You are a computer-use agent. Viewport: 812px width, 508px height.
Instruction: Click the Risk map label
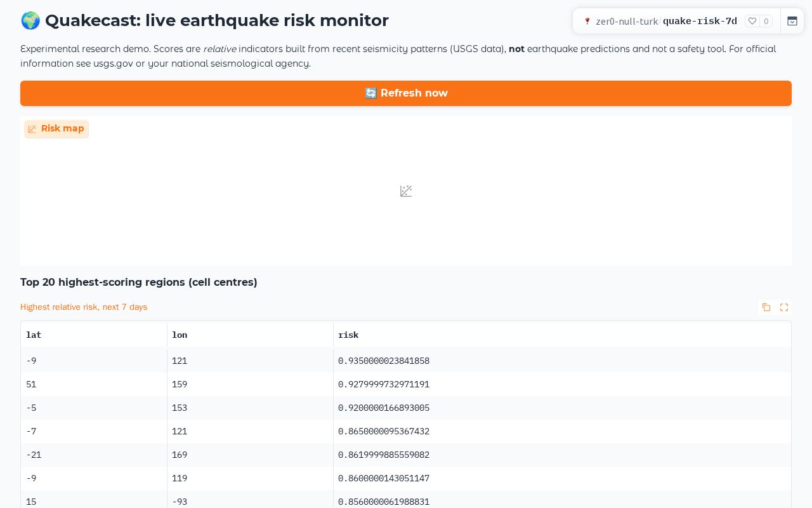tap(56, 129)
